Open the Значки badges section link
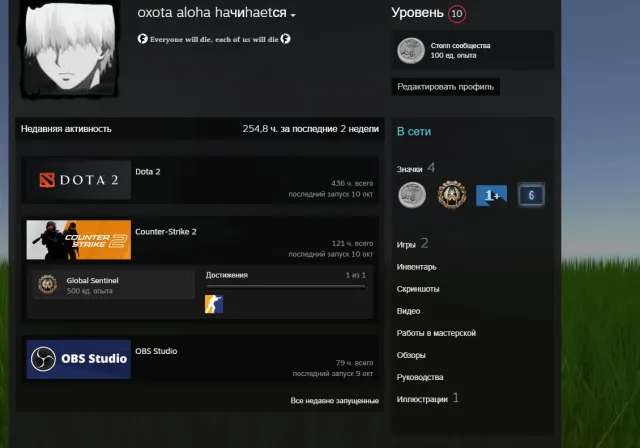The width and height of the screenshot is (640, 448). coord(409,169)
